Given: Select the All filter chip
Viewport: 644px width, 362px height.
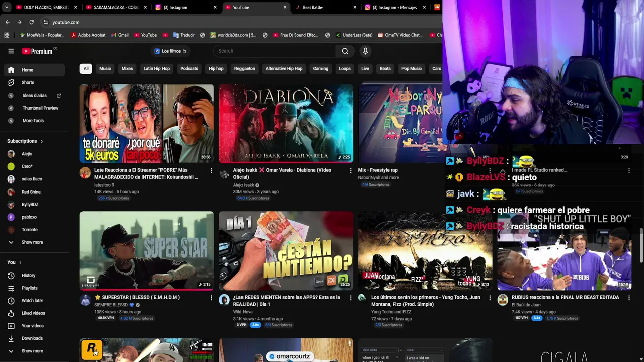Looking at the screenshot, I should (x=86, y=68).
